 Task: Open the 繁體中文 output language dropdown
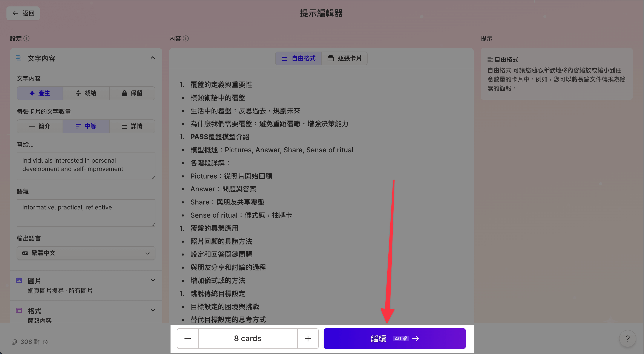coord(86,253)
